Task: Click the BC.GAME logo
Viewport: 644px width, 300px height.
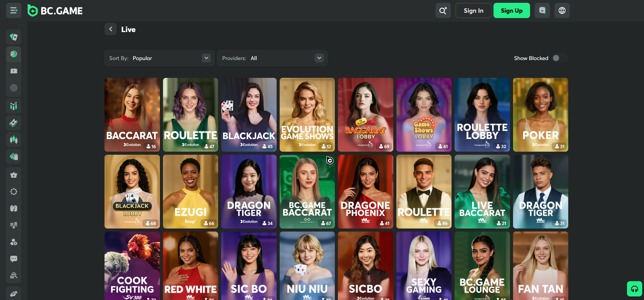Action: 55,11
